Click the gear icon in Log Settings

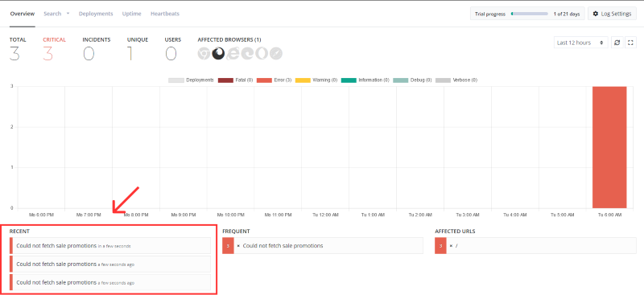tap(596, 14)
